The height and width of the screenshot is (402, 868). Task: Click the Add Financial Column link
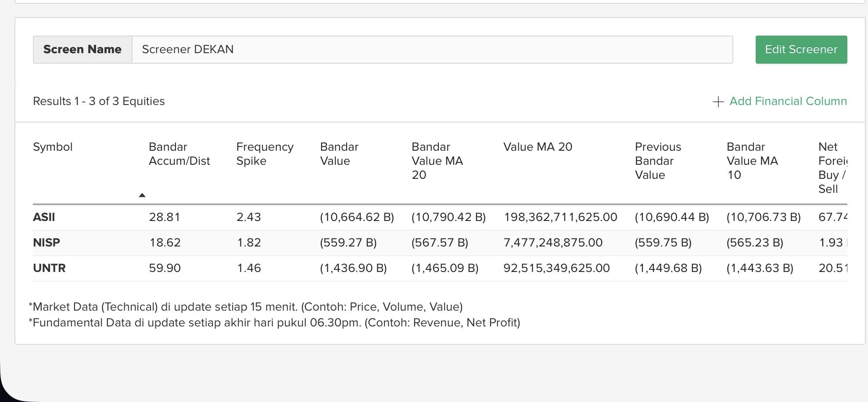788,101
